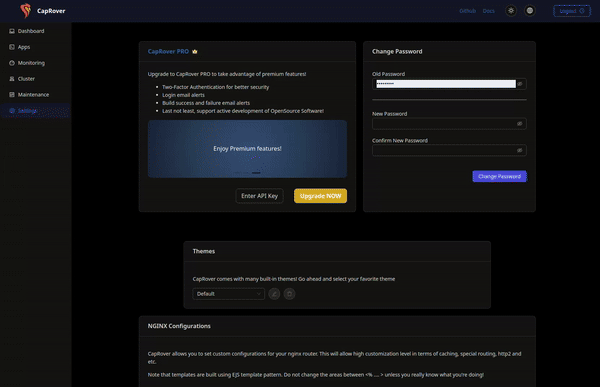Open the Default theme dropdown
The image size is (600, 387).
[228, 294]
